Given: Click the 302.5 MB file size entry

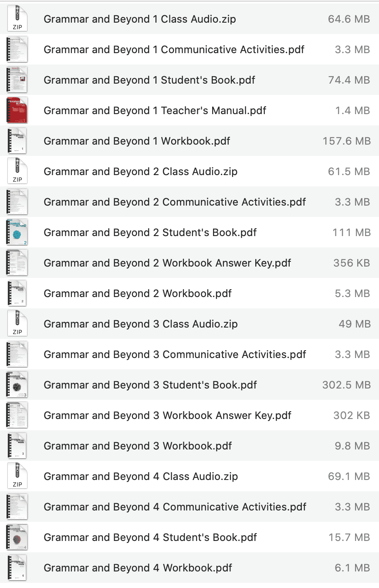Looking at the screenshot, I should tap(346, 385).
